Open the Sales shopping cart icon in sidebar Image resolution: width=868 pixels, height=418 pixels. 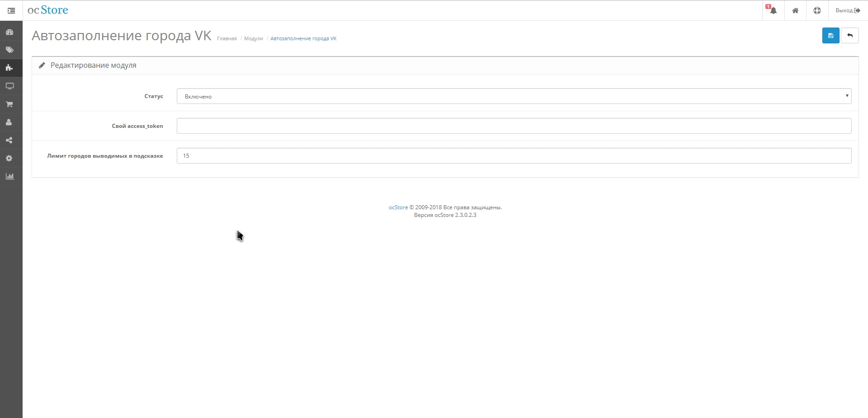(x=9, y=104)
